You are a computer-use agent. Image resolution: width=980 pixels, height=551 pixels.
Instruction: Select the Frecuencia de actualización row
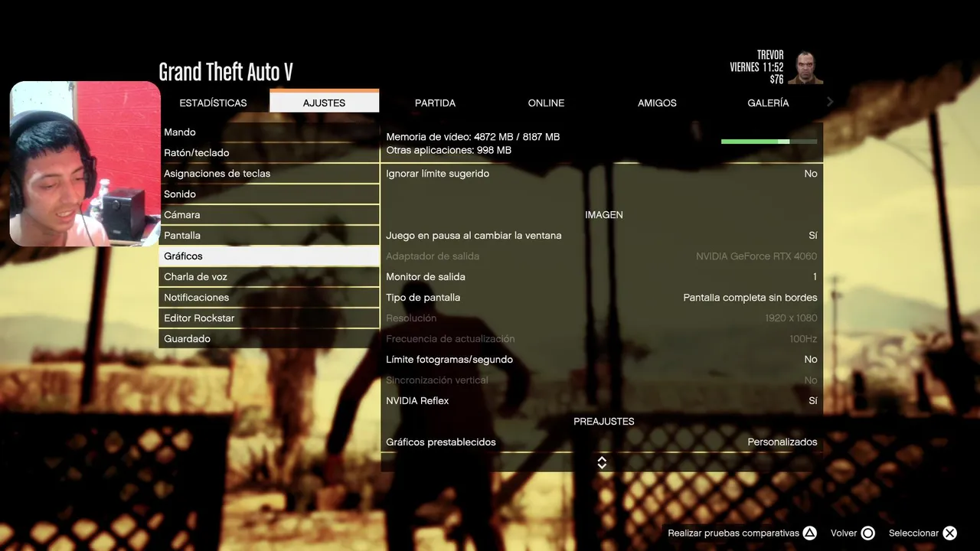(602, 339)
